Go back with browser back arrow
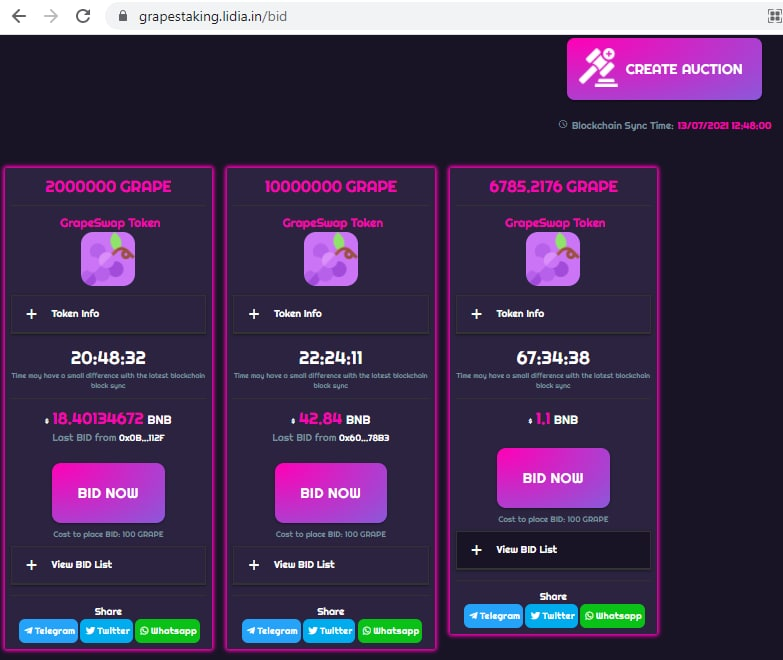The height and width of the screenshot is (660, 783). point(19,16)
